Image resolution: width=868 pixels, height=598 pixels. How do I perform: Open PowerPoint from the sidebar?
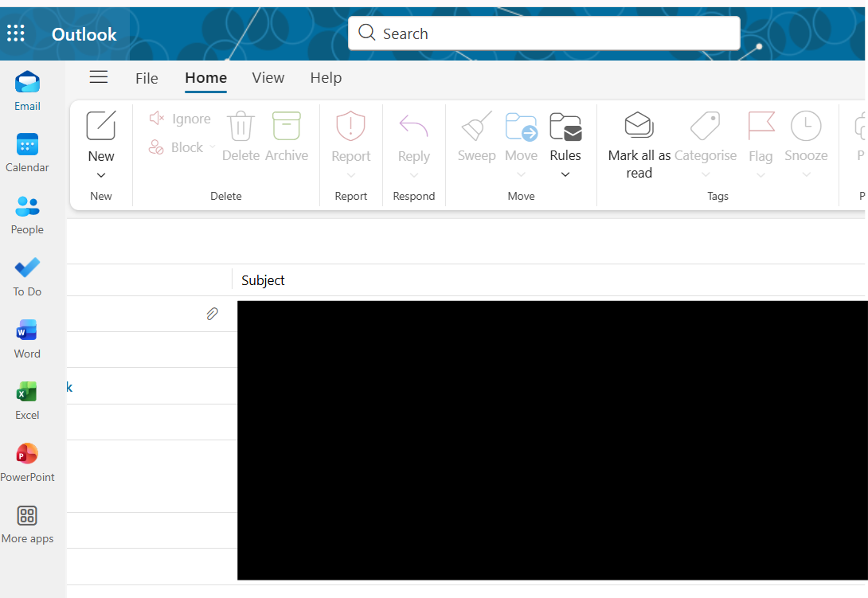tap(27, 460)
